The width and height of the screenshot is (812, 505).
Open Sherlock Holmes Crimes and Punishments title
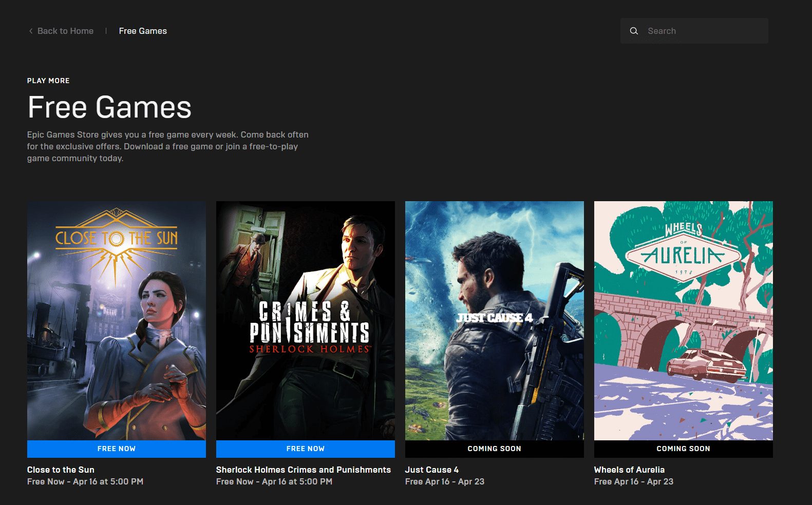(x=304, y=470)
